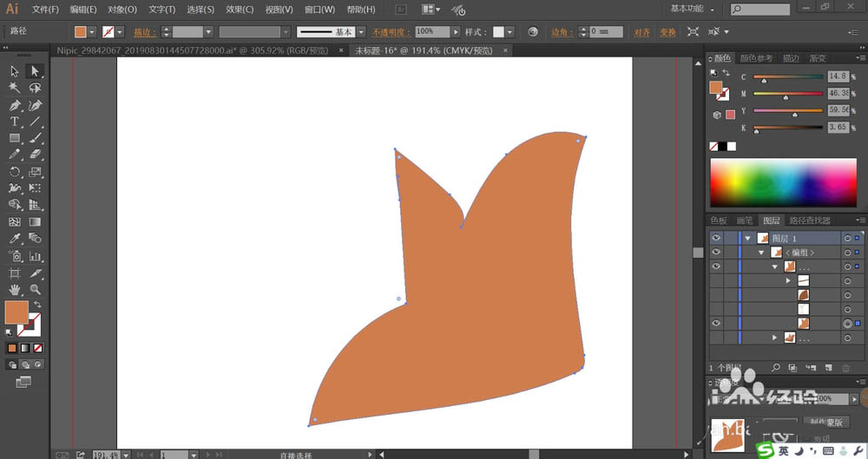The image size is (868, 459).
Task: Select the Pen tool
Action: (15, 105)
